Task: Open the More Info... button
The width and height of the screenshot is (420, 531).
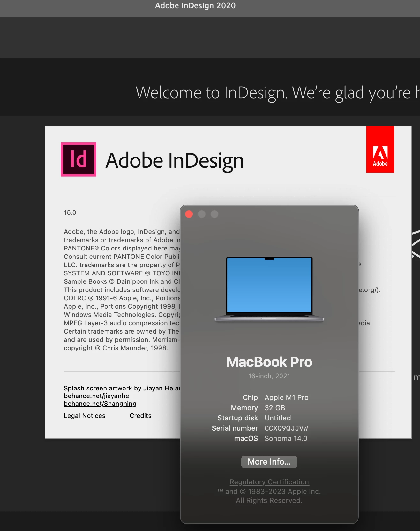Action: (x=269, y=462)
